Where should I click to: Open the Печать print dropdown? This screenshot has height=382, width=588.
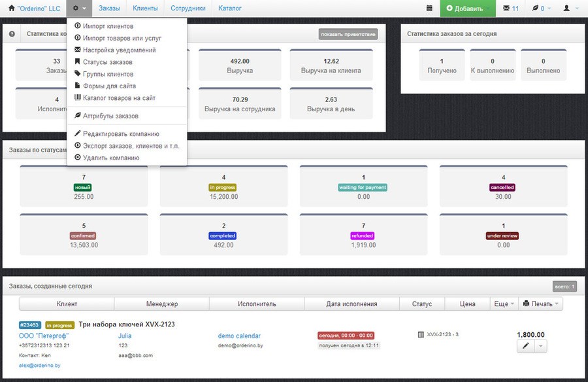click(x=540, y=304)
